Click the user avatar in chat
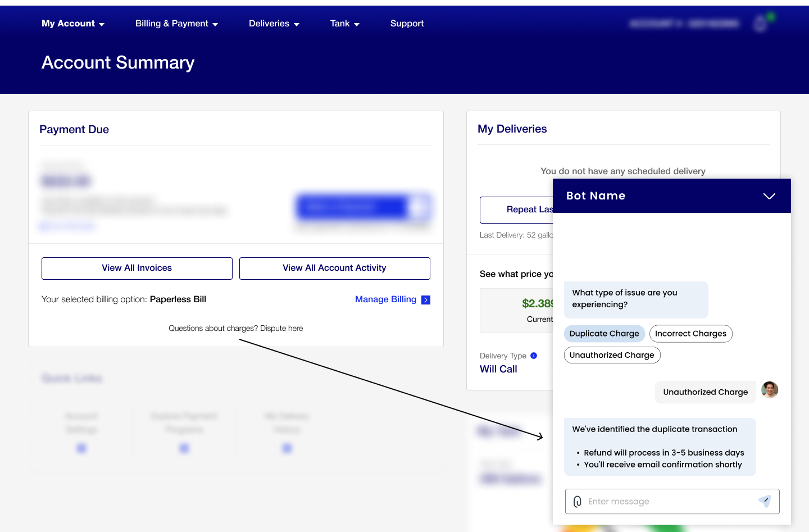The image size is (809, 532). click(x=770, y=390)
